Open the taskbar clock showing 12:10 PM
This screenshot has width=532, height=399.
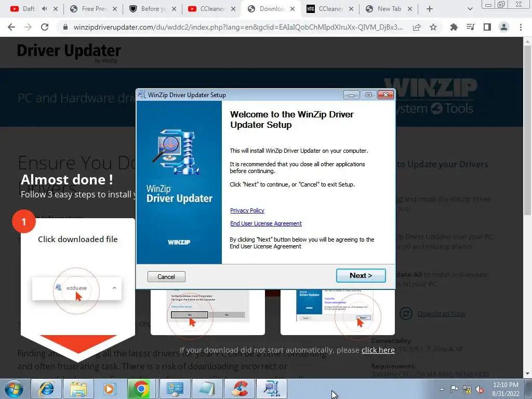coord(506,389)
